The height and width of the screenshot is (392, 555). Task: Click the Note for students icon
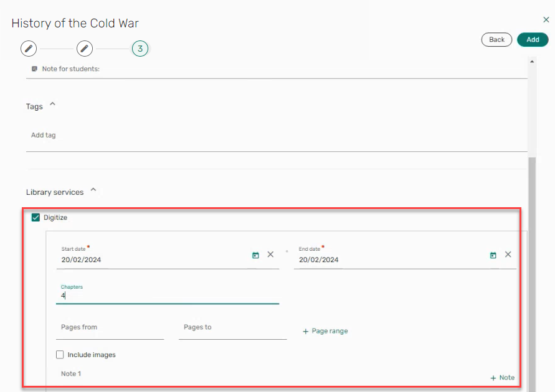(34, 69)
